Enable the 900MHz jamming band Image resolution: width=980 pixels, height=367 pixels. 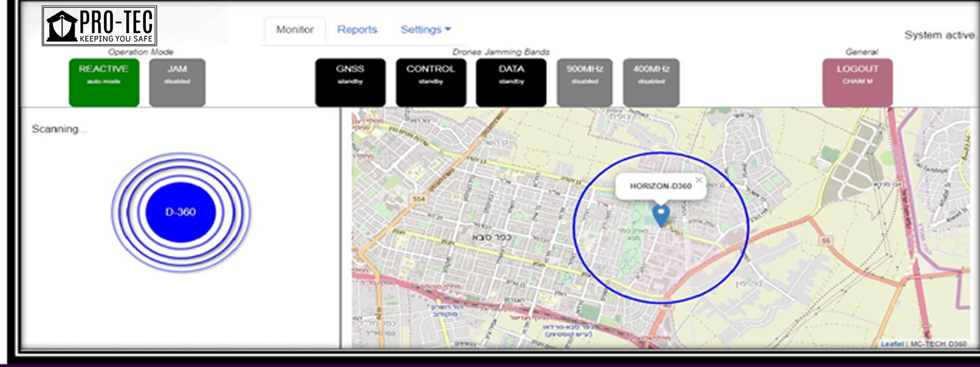click(x=584, y=82)
